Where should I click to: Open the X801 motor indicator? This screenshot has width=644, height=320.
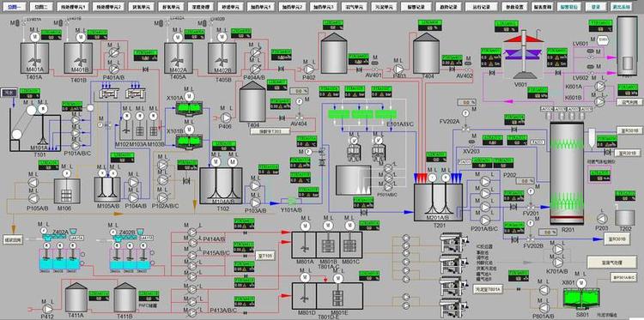point(580,282)
